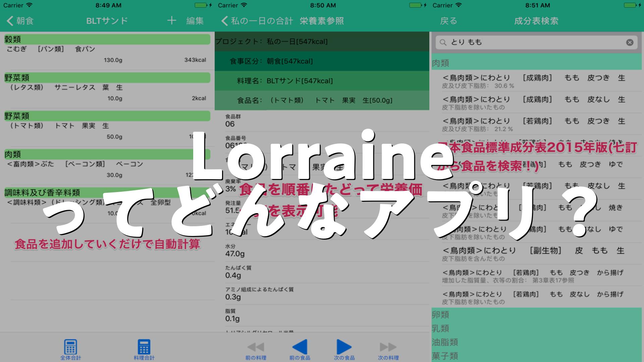The height and width of the screenshot is (362, 644).
Task: Tap 調味料及び香辛料類 section header
Action: [107, 193]
